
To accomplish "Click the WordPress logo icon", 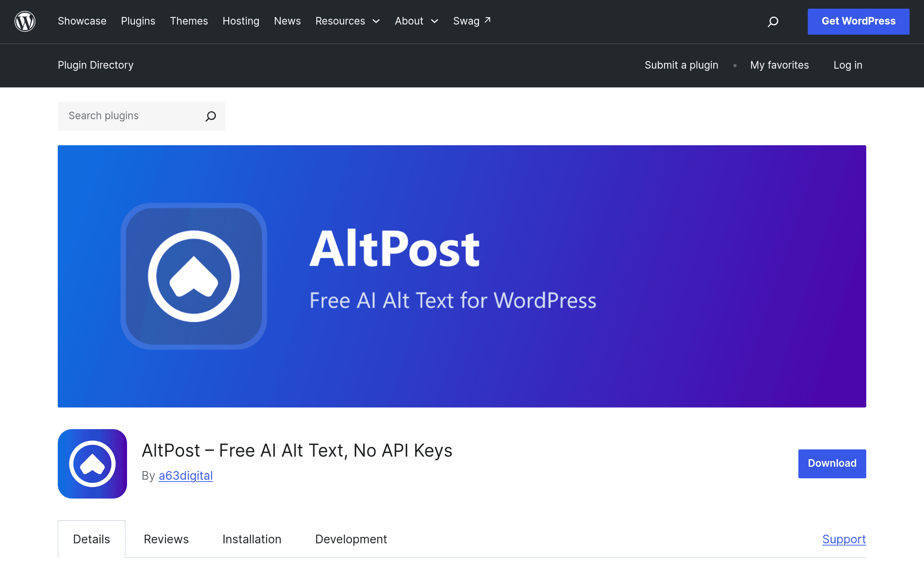I will click(x=25, y=21).
